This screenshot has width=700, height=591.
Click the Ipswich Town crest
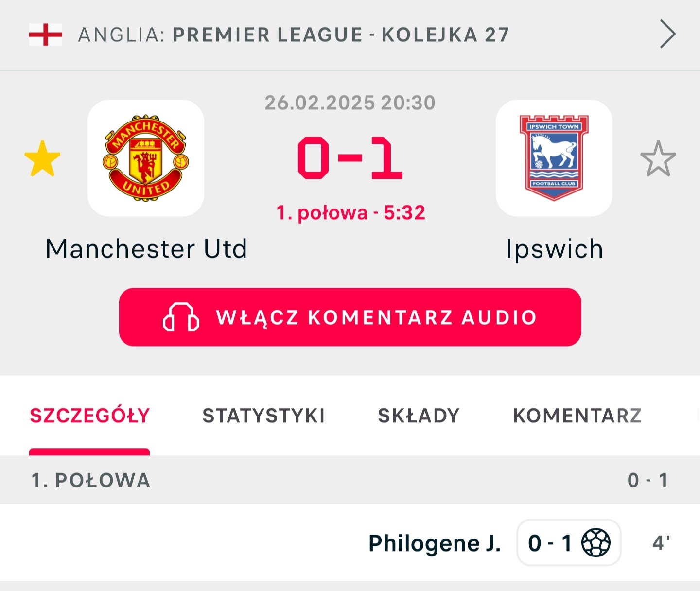pos(554,158)
